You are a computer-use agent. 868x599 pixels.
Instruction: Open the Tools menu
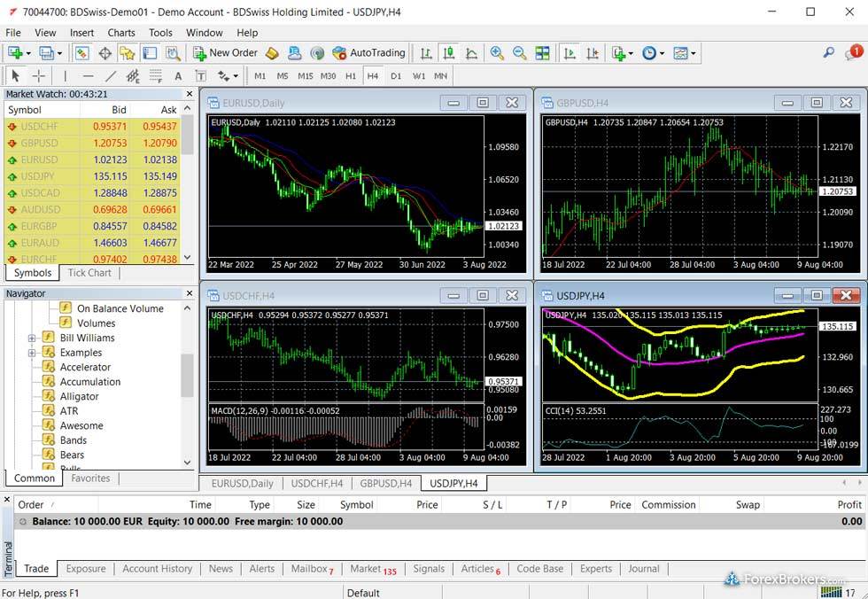point(160,33)
